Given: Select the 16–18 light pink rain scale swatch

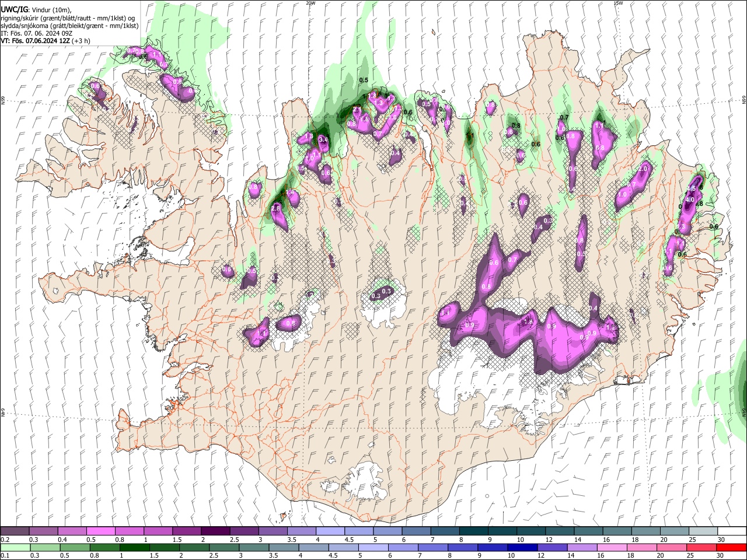Looking at the screenshot, I should pyautogui.click(x=612, y=547).
